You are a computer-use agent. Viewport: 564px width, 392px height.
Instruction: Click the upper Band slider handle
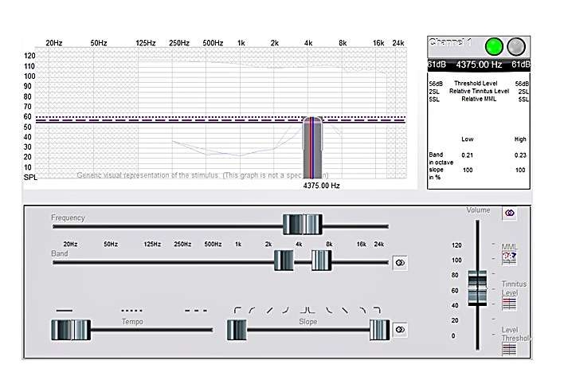(321, 261)
